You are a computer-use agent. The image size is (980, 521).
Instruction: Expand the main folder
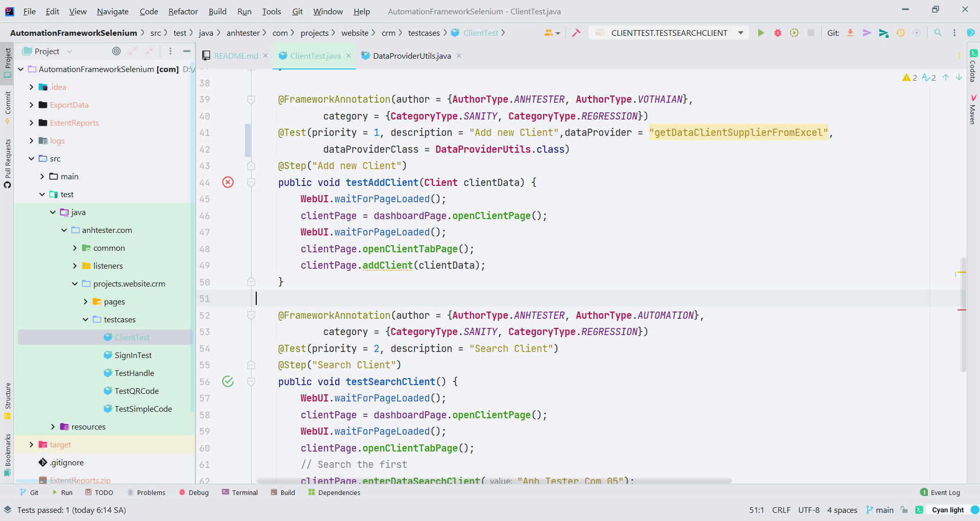click(42, 176)
